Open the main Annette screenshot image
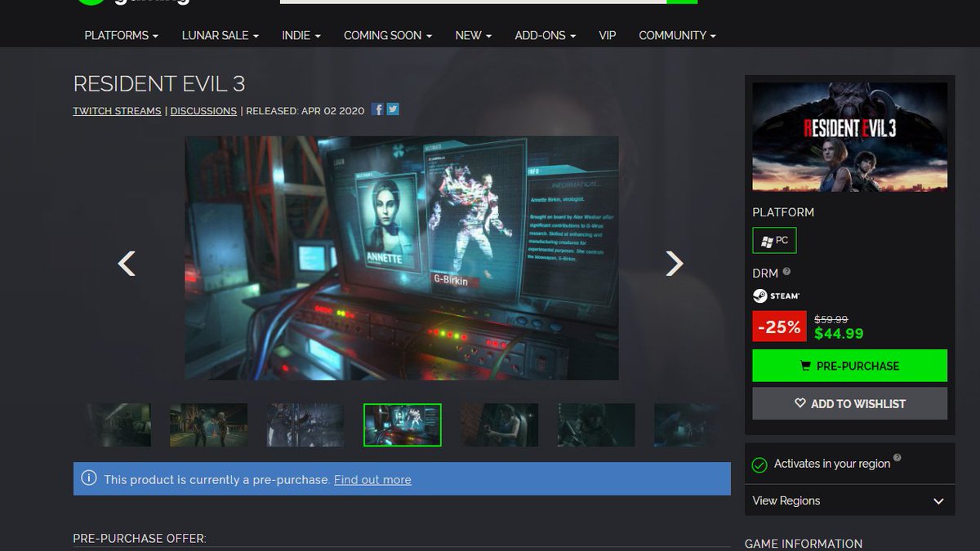This screenshot has width=980, height=551. [402, 258]
